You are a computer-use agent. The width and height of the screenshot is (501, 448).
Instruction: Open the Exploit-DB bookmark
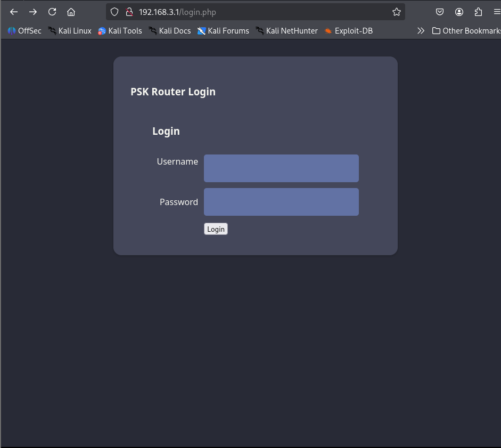348,31
